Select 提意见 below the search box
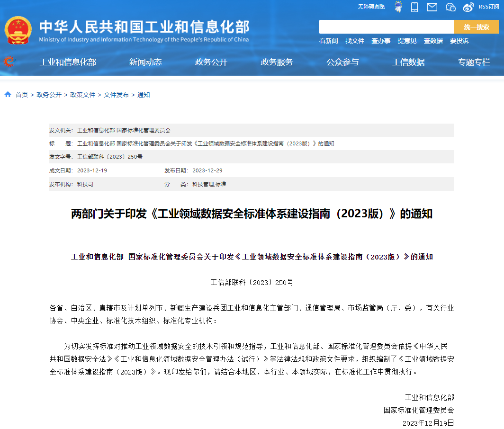This screenshot has width=504, height=429. (x=407, y=41)
